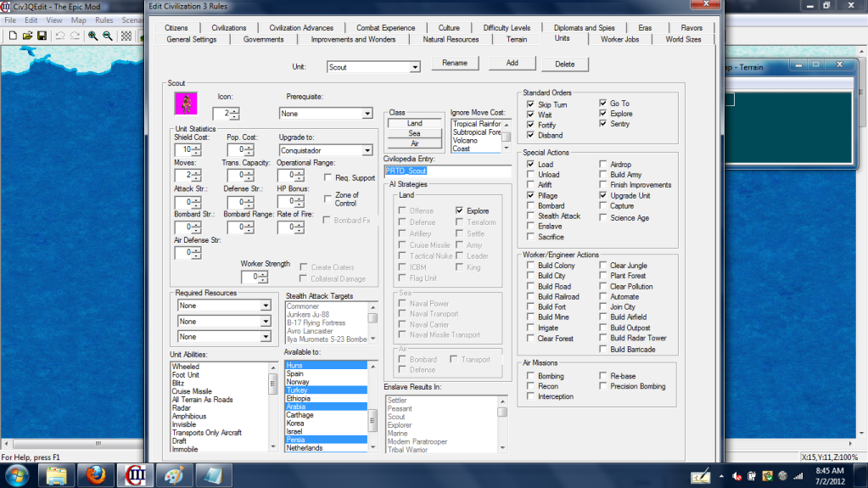Select the Land class button
The width and height of the screenshot is (868, 488).
[415, 124]
